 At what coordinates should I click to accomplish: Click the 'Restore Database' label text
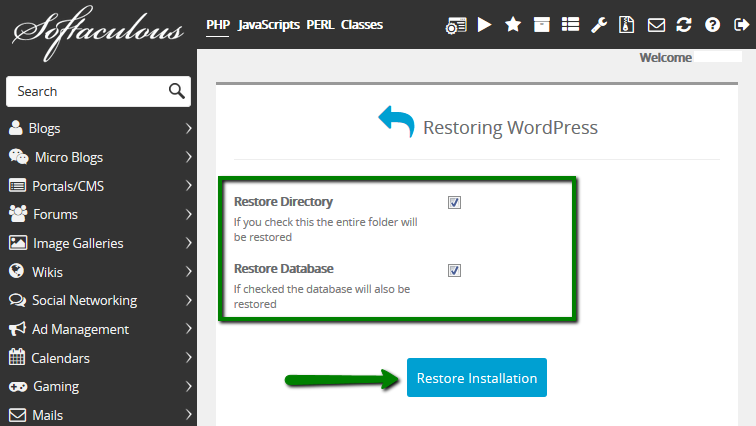click(284, 268)
